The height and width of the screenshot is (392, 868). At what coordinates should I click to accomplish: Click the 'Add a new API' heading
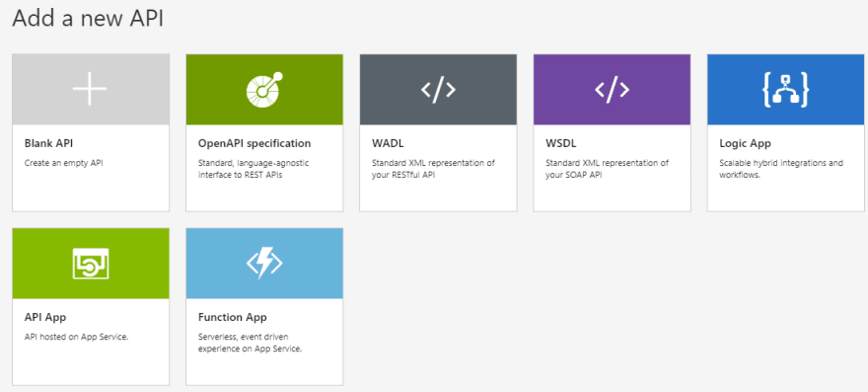tap(88, 19)
